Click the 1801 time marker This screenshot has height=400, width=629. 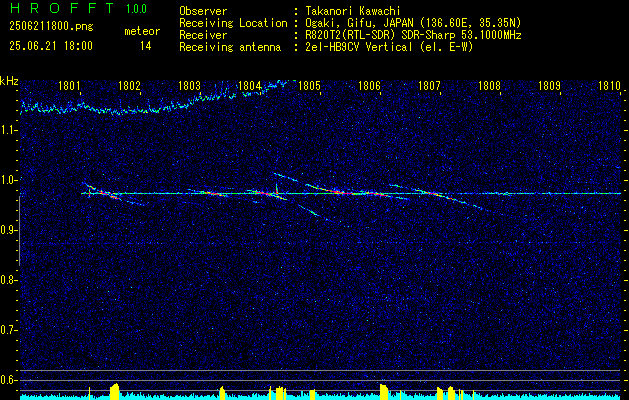tap(69, 86)
